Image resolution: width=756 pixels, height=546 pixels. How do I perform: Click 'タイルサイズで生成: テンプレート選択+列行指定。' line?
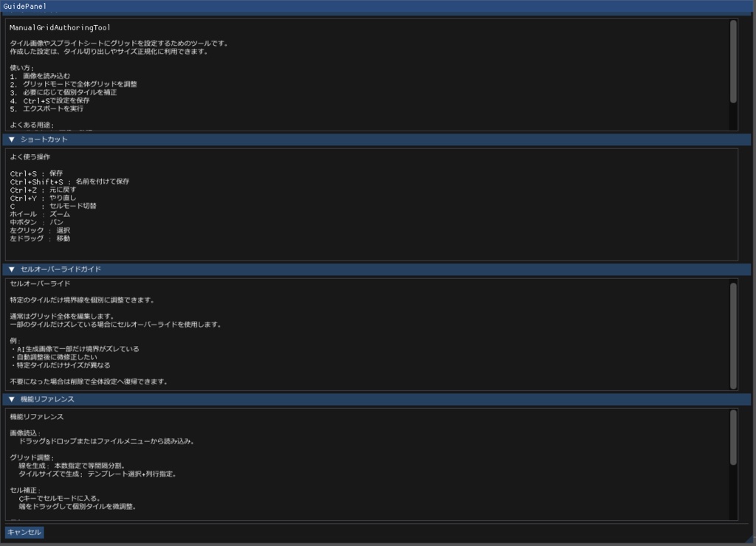pos(98,474)
